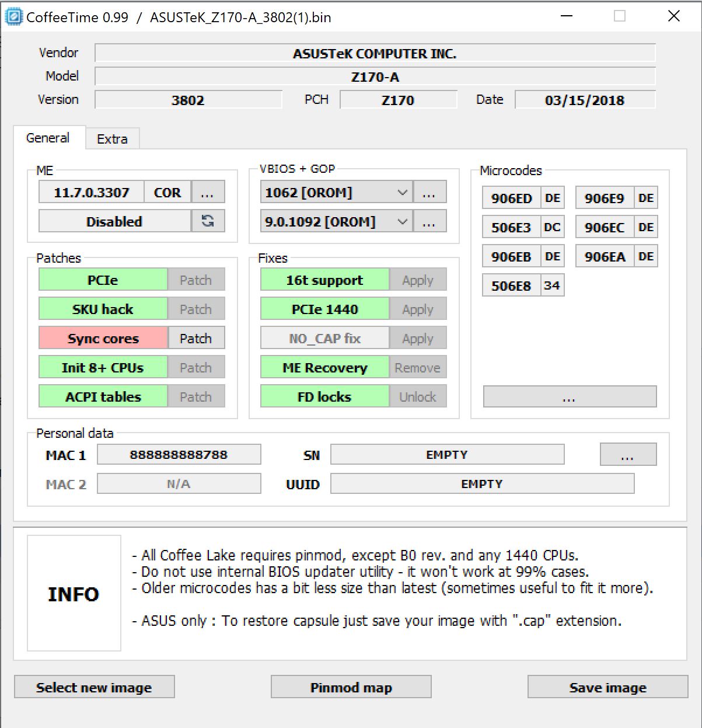702x728 pixels.
Task: Click the 506E3 microcode entry
Action: point(512,227)
